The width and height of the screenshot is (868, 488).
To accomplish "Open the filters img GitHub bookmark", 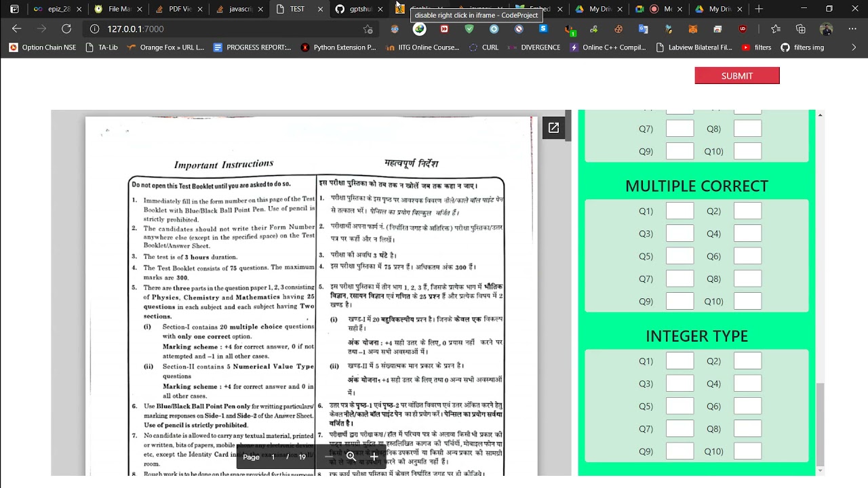I will tap(803, 47).
